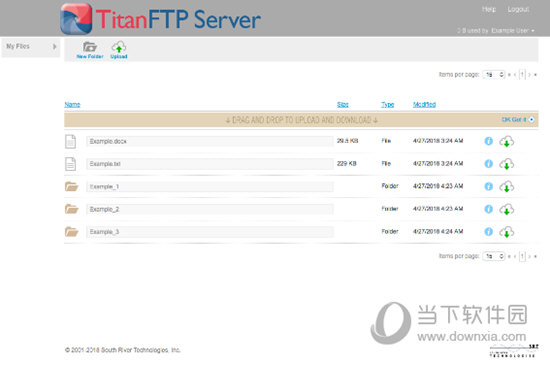Open the Example_1 folder icon
Viewport: 550px width, 365px height.
pyautogui.click(x=72, y=187)
